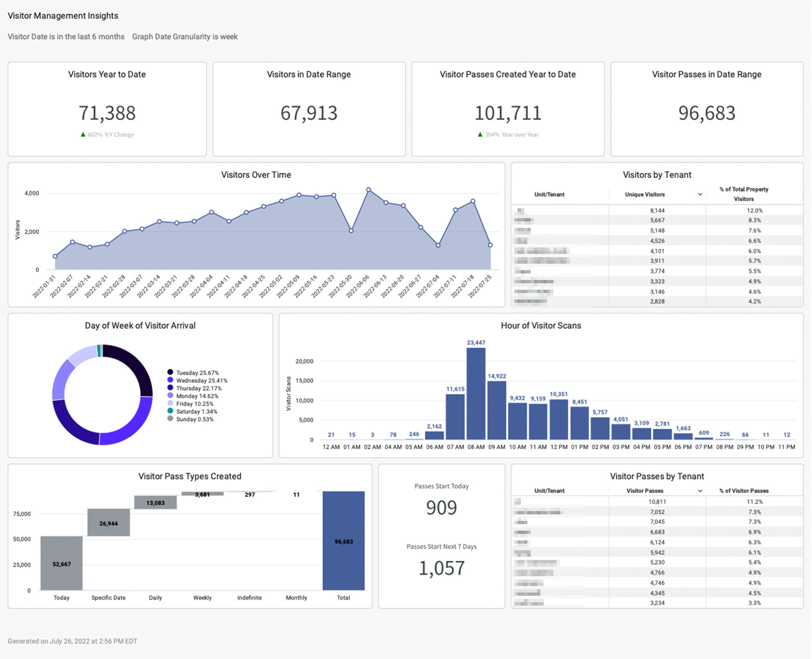Click the 2022-07-25 data point on line chart
Screen dimensions: 812x659
490,245
